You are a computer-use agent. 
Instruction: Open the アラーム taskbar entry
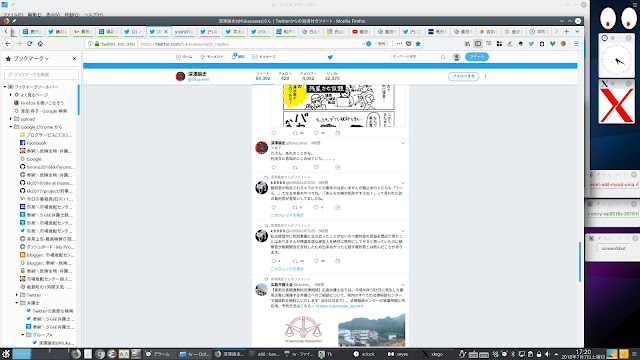(x=158, y=354)
